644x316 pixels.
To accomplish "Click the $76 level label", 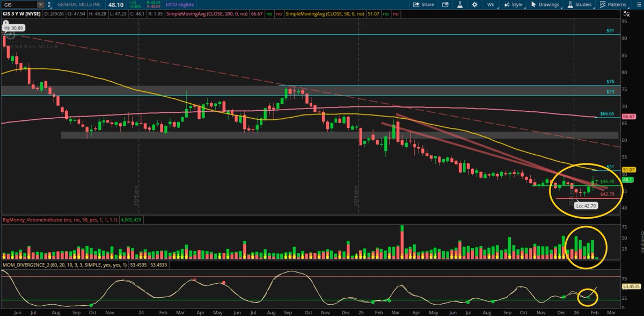I will point(610,81).
